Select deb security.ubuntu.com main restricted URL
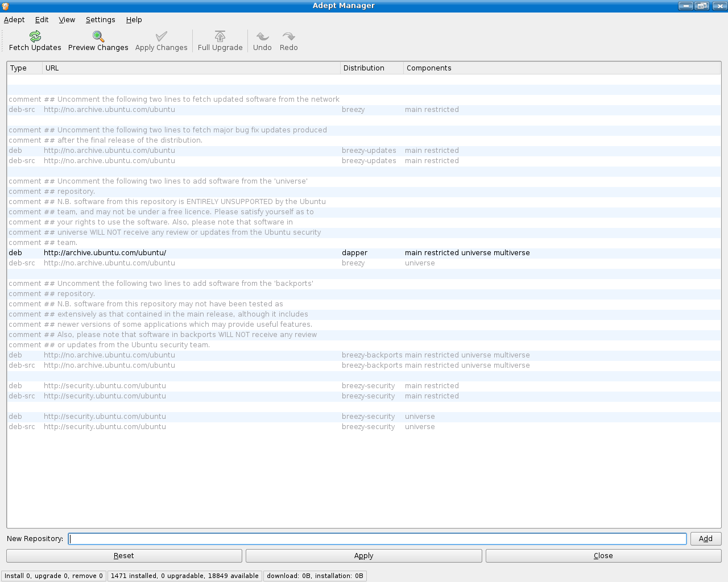The width and height of the screenshot is (728, 582). pos(105,386)
